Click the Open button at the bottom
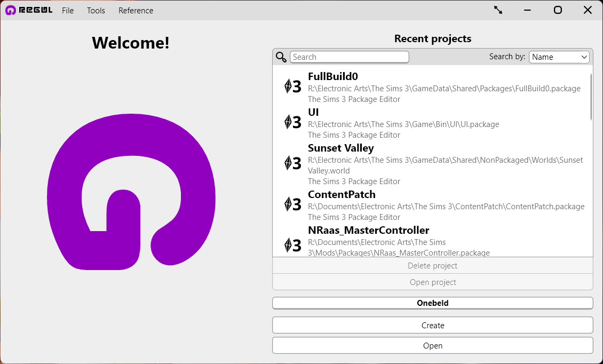Screen dimensions: 603x364 pyautogui.click(x=433, y=345)
